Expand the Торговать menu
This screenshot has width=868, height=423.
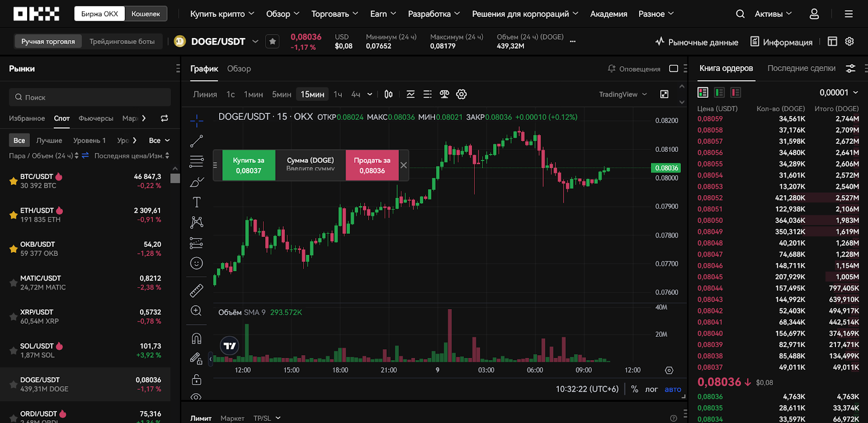[334, 14]
